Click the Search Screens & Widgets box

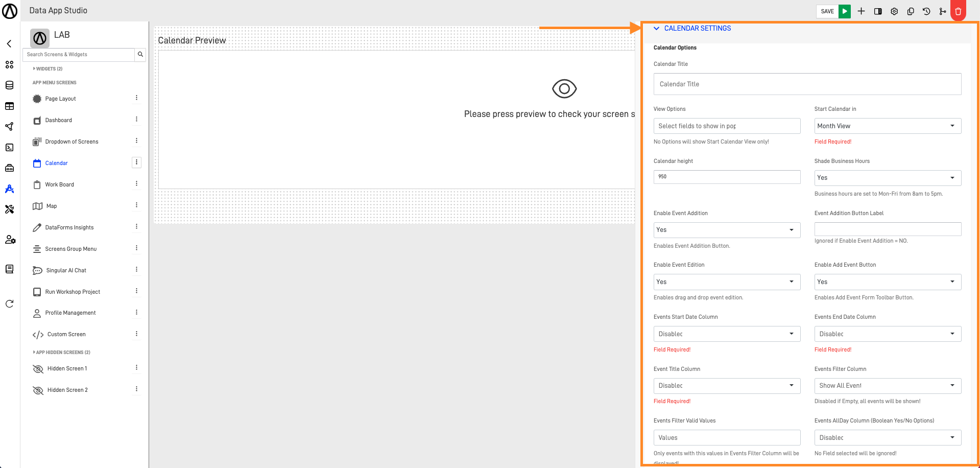coord(79,54)
